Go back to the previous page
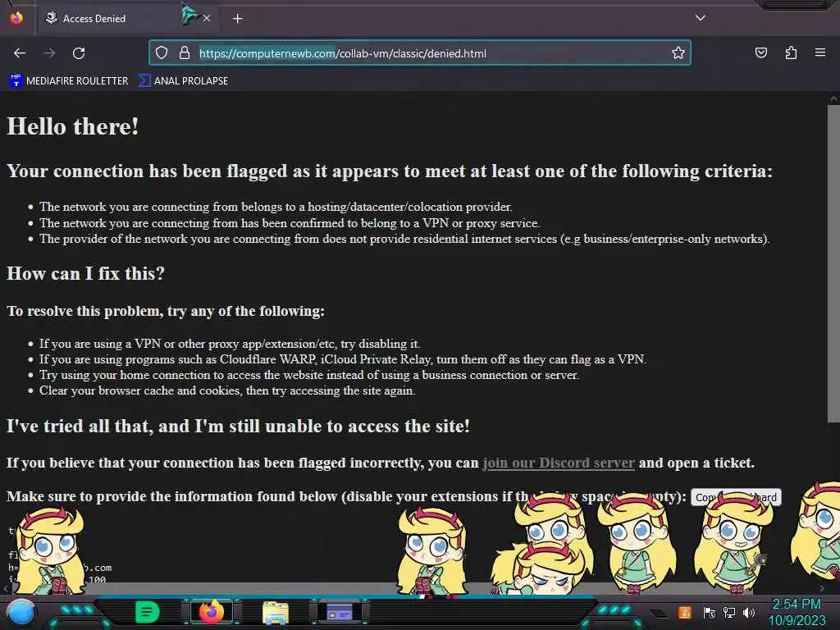Image resolution: width=840 pixels, height=630 pixels. coord(20,53)
